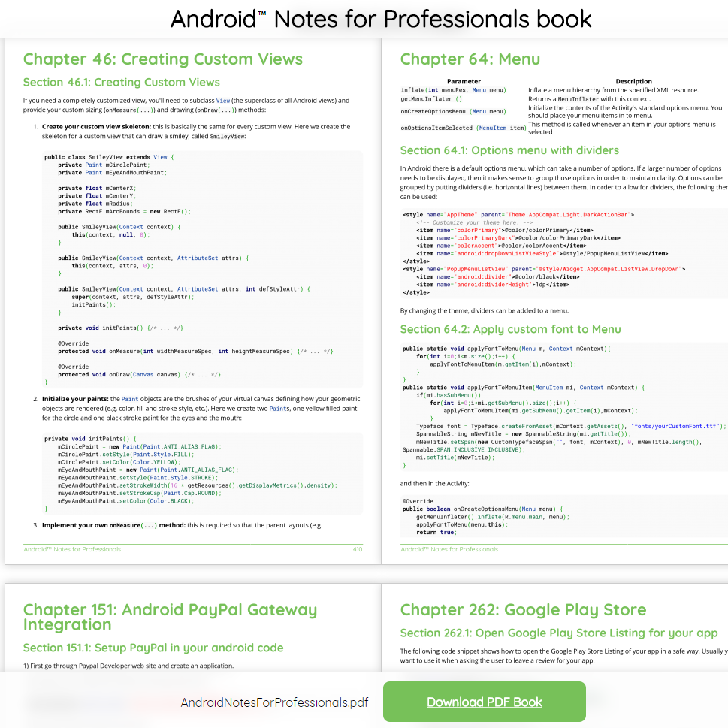Click the Parameter column header
The image size is (728, 728).
(464, 81)
